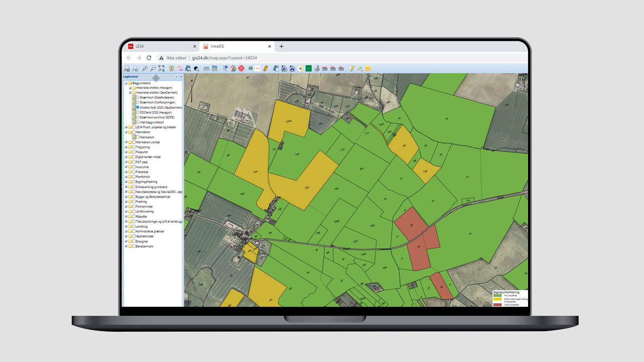Enable the Fikspunkt layer checkbox
Screen dimensions: 644x362
click(x=134, y=152)
